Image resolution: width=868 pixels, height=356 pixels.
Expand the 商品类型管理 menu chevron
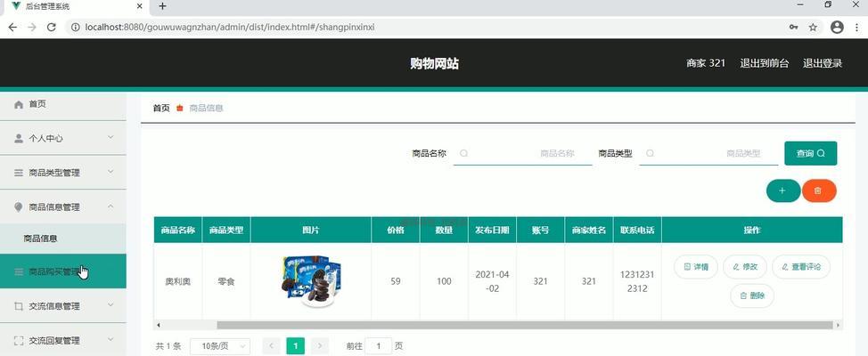(x=111, y=172)
